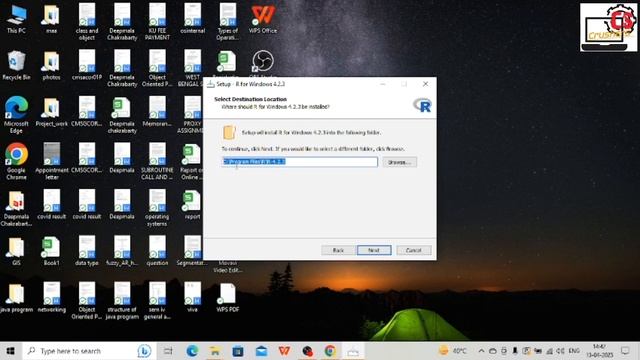The height and width of the screenshot is (360, 640).
Task: Select 'structure of java program' document
Action: (122, 301)
